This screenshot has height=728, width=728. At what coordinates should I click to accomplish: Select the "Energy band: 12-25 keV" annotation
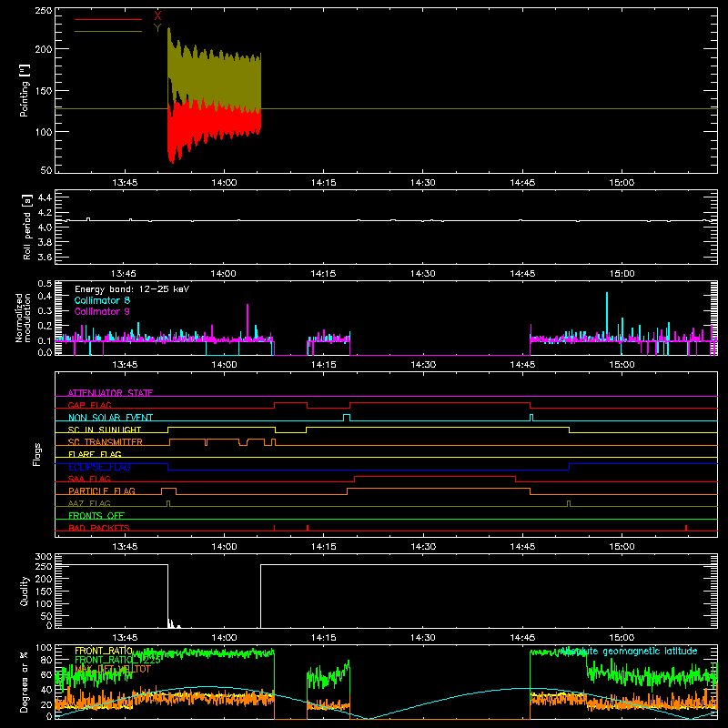point(132,289)
